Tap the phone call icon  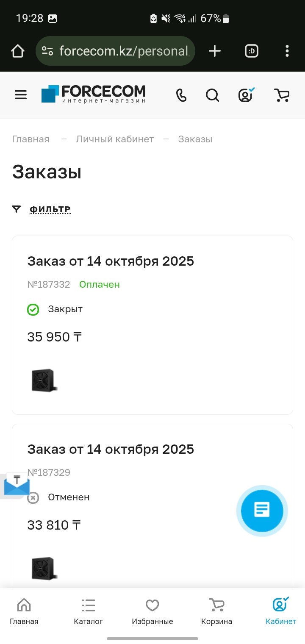pyautogui.click(x=181, y=95)
